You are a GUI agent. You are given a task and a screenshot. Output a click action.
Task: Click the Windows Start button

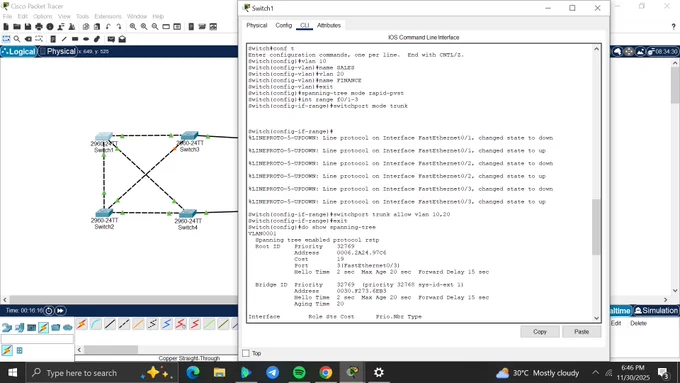13,373
